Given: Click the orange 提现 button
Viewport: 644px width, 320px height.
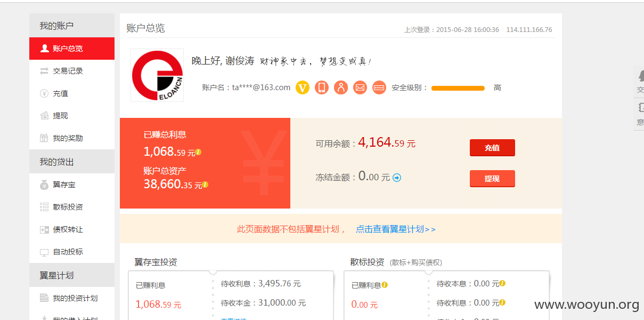Looking at the screenshot, I should (492, 179).
